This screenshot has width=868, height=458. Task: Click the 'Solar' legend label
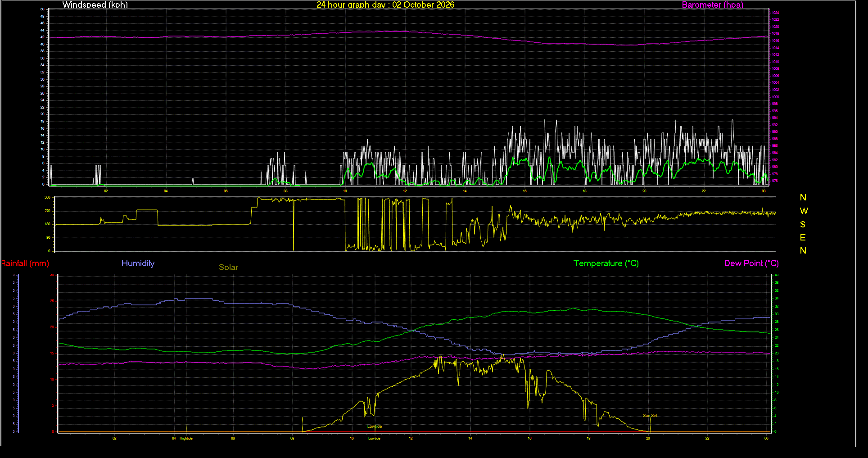(x=228, y=267)
